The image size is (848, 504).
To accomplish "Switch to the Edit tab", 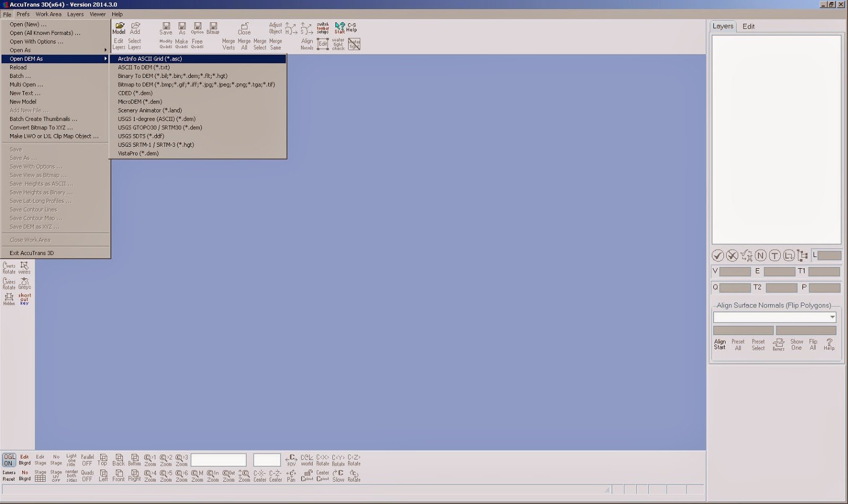I will (749, 26).
